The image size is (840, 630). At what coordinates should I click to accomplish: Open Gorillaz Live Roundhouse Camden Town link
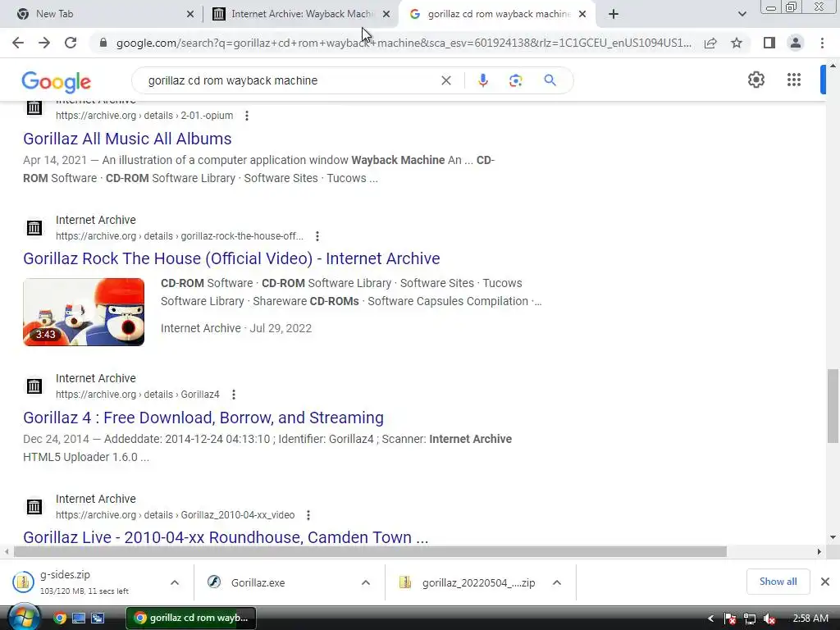click(x=226, y=536)
